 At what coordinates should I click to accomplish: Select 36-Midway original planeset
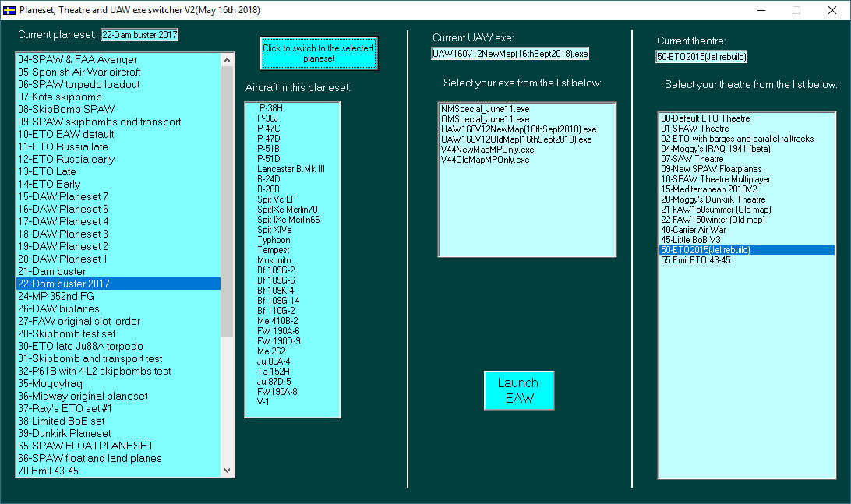pos(118,396)
